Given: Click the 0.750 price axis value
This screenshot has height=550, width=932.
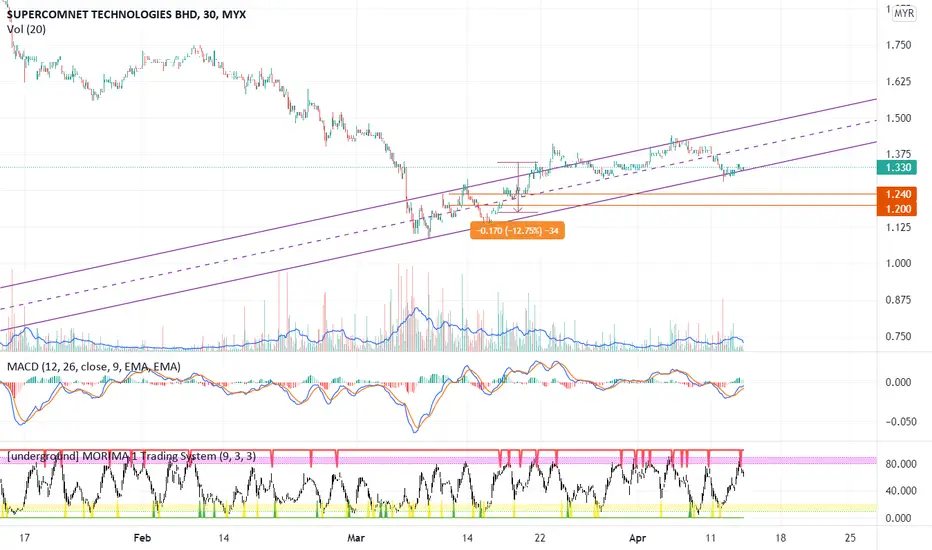Looking at the screenshot, I should 898,337.
